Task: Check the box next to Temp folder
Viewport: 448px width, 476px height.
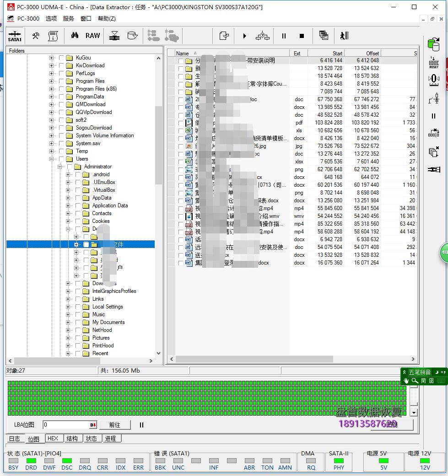Action: pyautogui.click(x=62, y=151)
